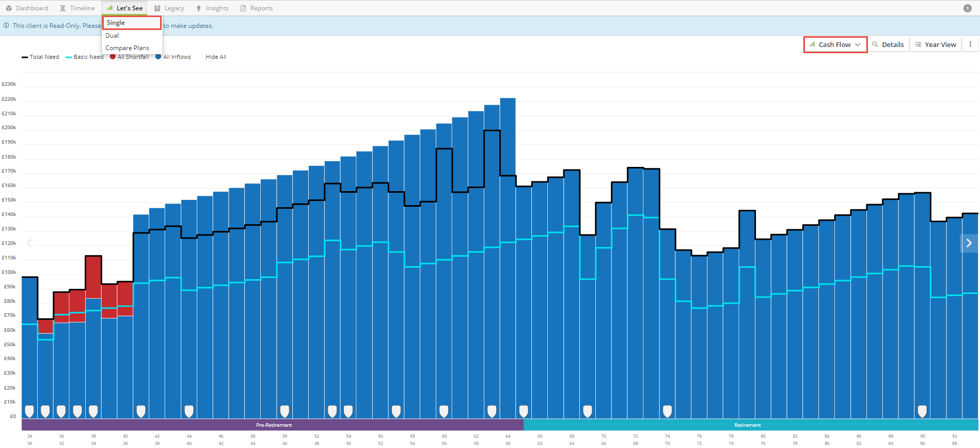Open the Year View selector
This screenshot has width=980, height=448.
[936, 44]
